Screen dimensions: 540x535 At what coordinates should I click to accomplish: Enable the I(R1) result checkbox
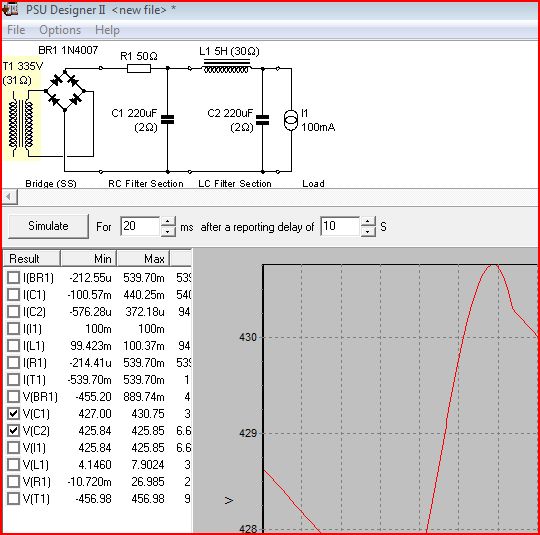[13, 362]
